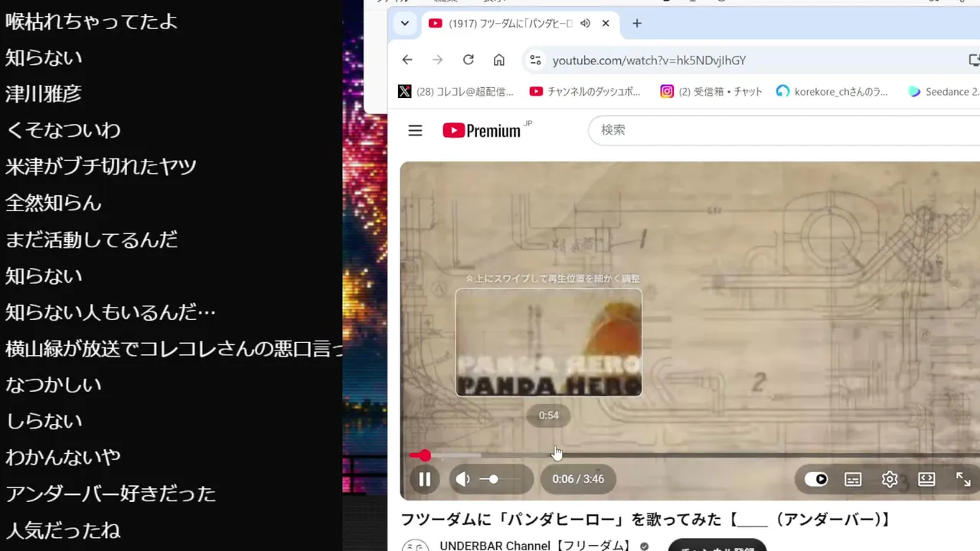Close the パンダヒーロー YouTube tab
The height and width of the screenshot is (551, 980).
(x=606, y=24)
